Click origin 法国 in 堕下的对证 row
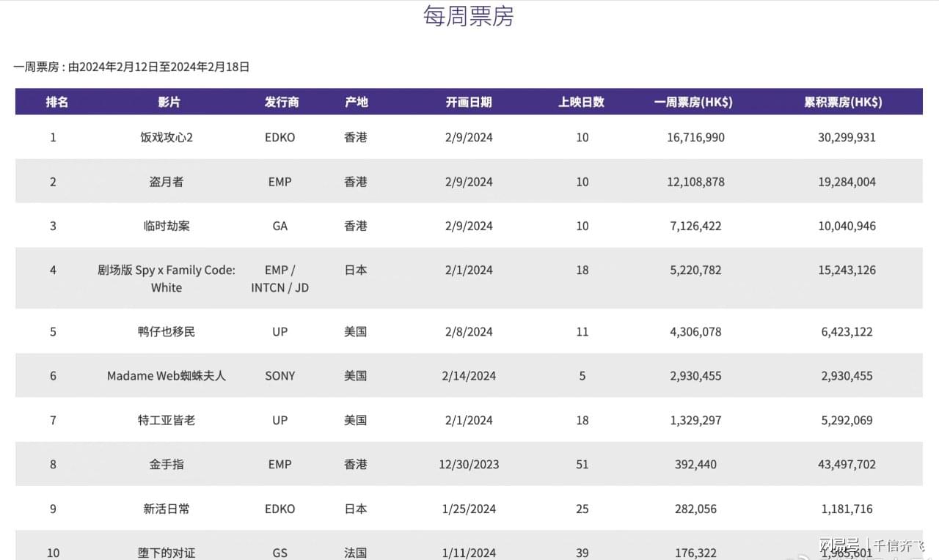The height and width of the screenshot is (560, 939). (x=356, y=553)
